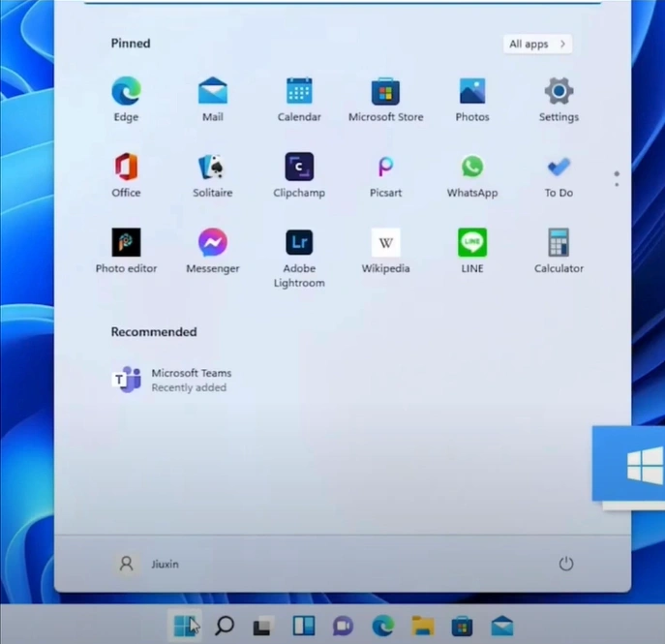Screen dimensions: 665x644
Task: Click the All apps button
Action: click(x=537, y=45)
